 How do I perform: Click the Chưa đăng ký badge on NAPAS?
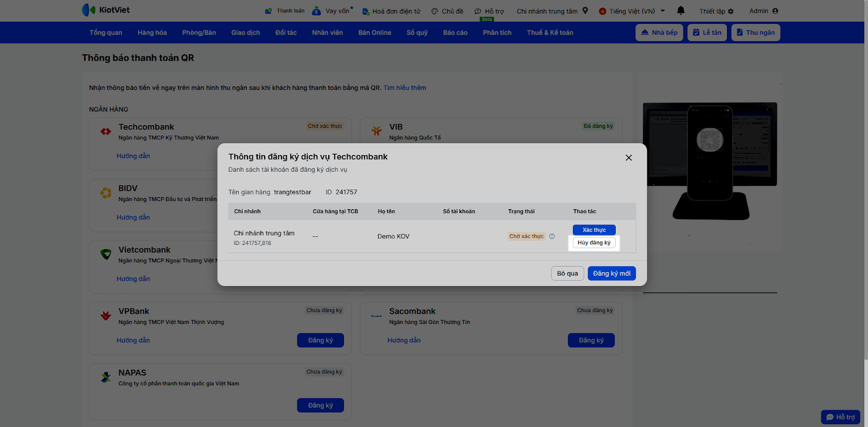pyautogui.click(x=324, y=372)
